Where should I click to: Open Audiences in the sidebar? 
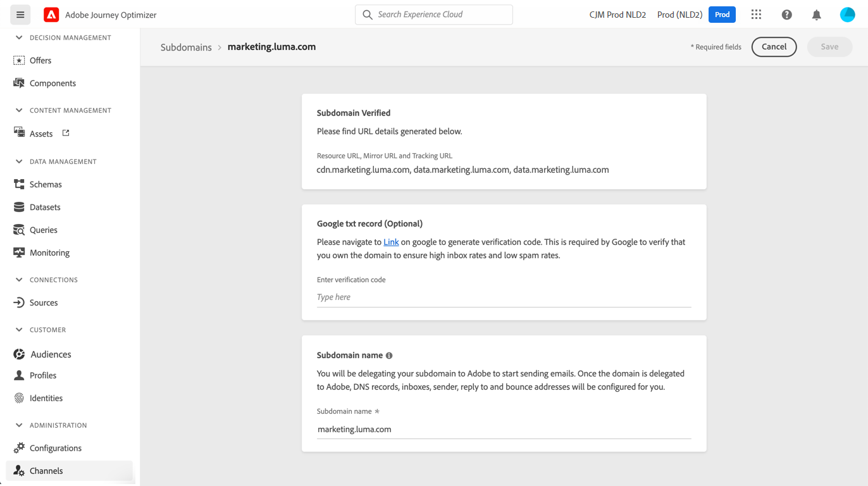coord(51,354)
